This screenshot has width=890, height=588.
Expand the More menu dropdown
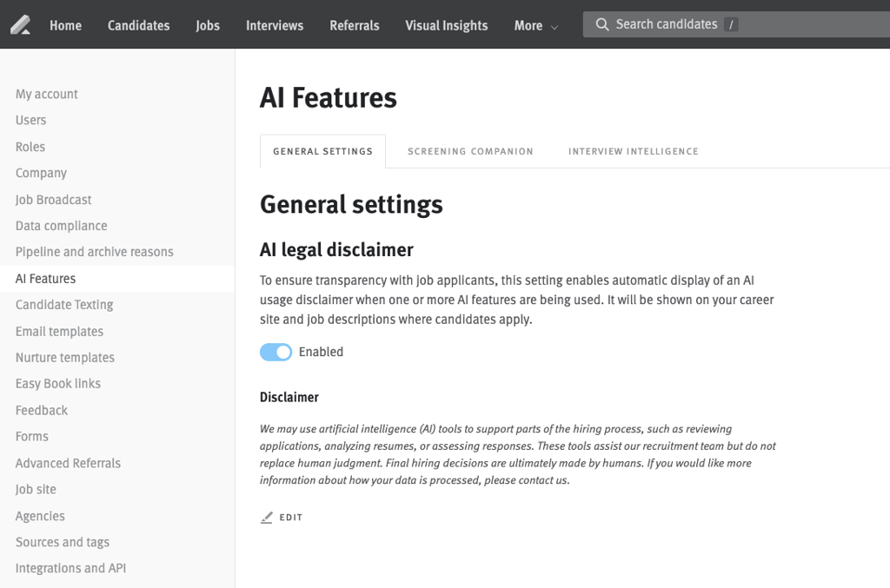pos(535,25)
